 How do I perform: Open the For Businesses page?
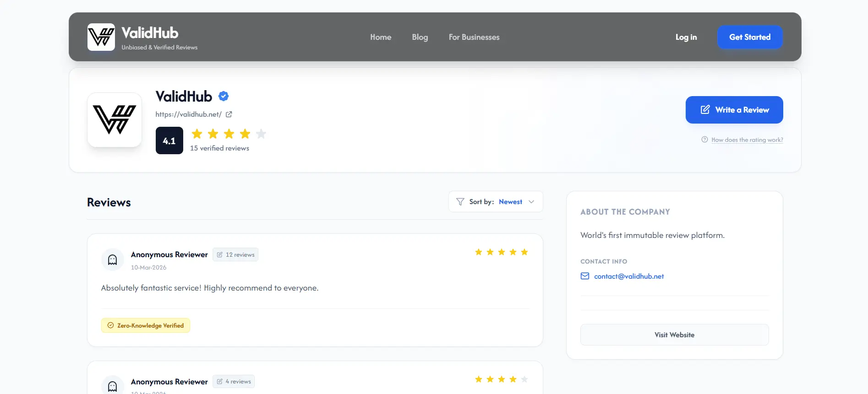point(474,37)
